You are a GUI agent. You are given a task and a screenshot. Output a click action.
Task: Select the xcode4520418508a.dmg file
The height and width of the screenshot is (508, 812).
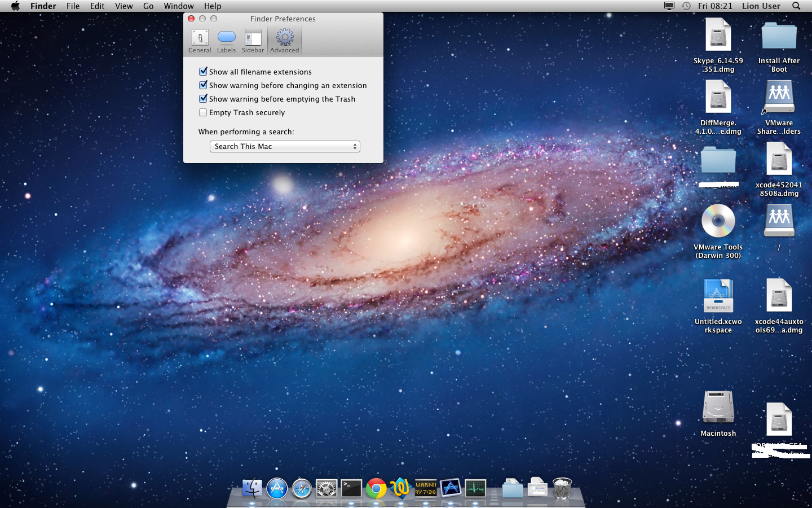click(779, 159)
